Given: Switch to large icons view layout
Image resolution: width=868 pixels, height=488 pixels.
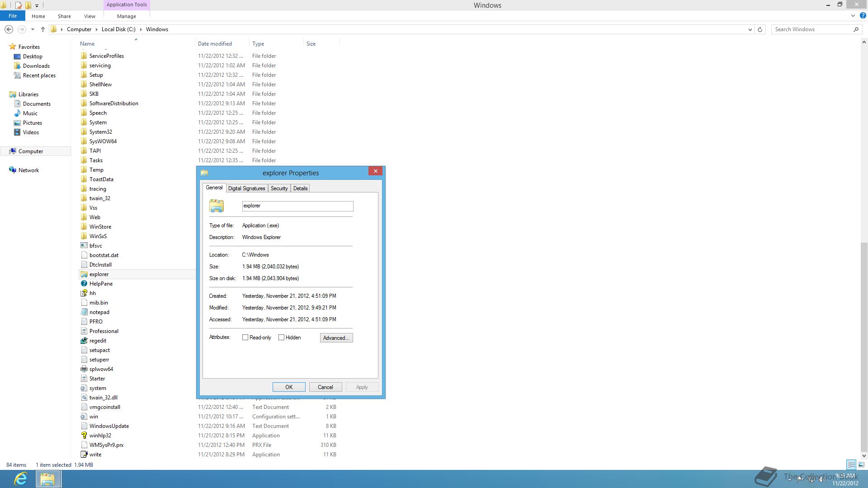Looking at the screenshot, I should [861, 465].
